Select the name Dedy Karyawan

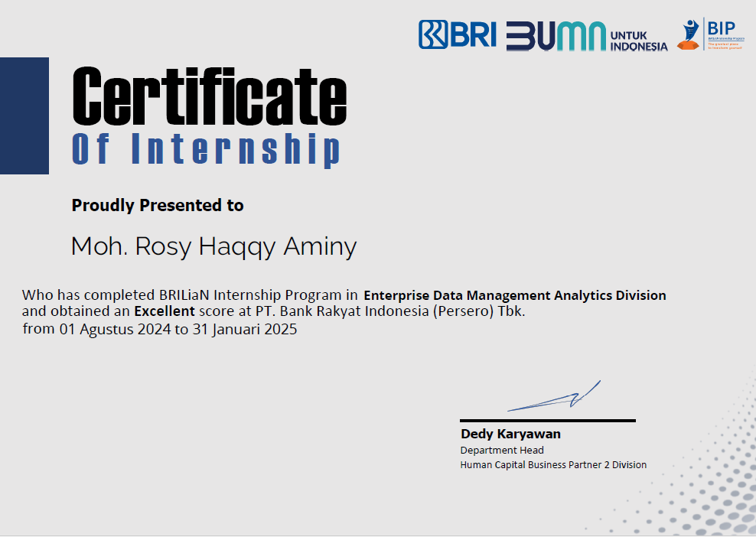[510, 434]
